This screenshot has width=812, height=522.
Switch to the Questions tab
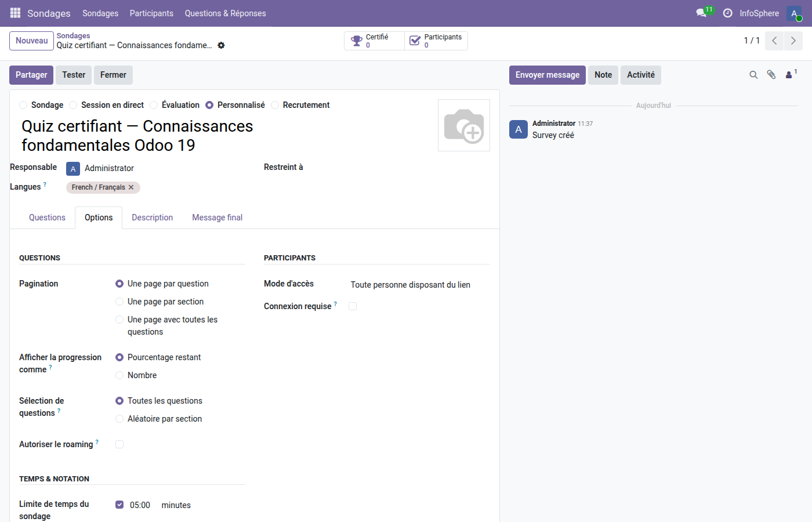pyautogui.click(x=47, y=217)
